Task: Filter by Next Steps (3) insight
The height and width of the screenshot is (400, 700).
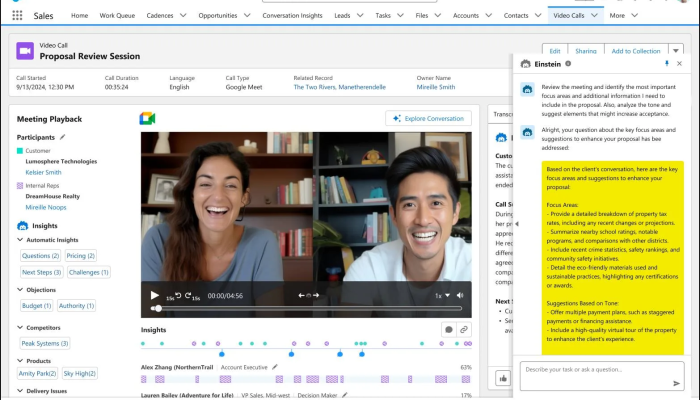Action: [42, 272]
